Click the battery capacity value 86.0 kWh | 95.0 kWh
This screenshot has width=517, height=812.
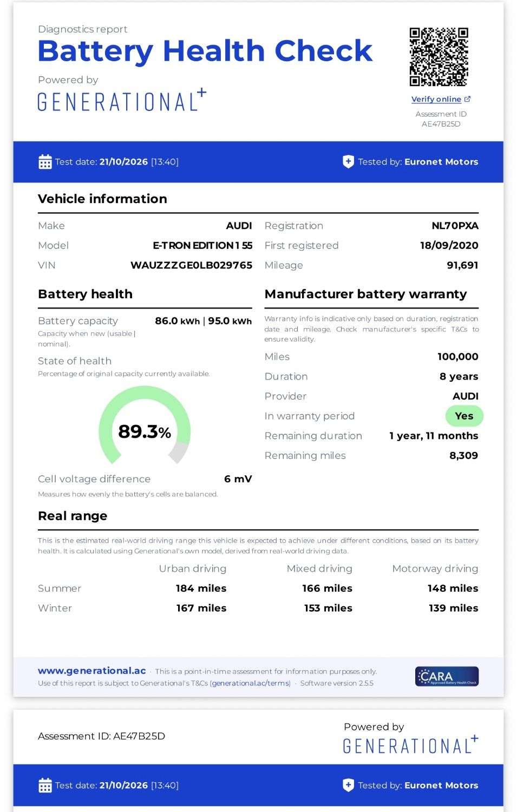[204, 321]
